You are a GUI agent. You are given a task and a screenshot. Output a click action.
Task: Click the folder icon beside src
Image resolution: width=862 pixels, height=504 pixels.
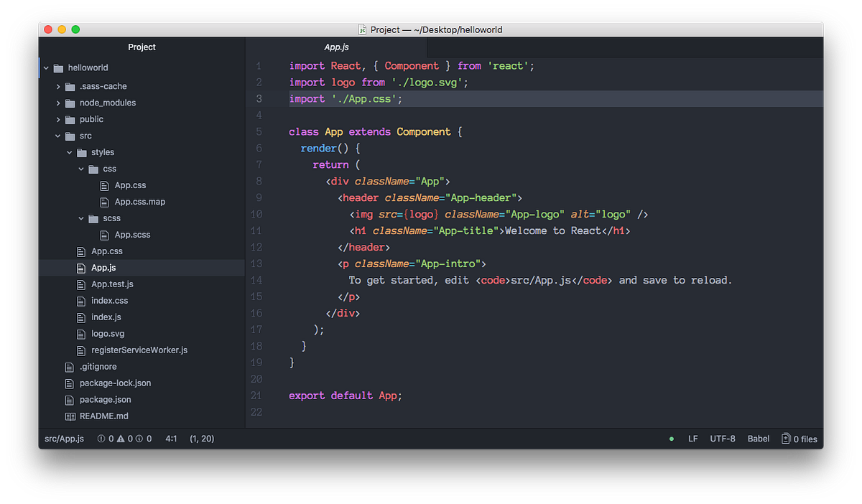coord(72,136)
